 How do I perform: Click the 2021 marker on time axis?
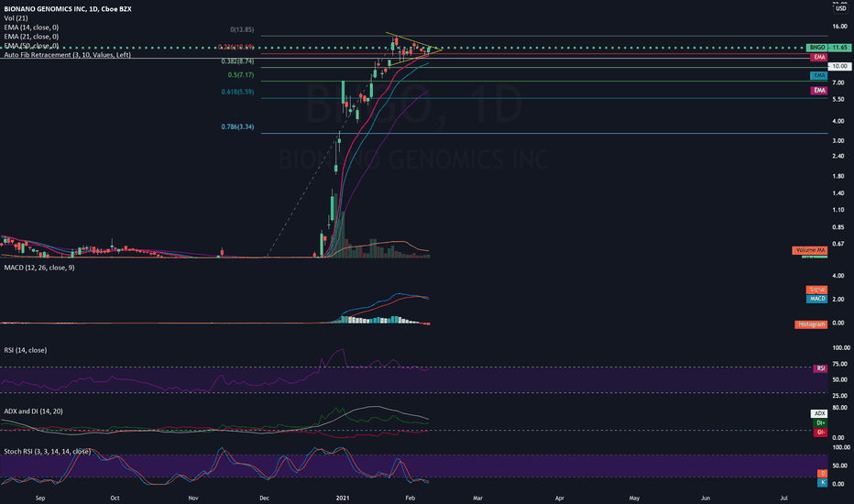pos(343,498)
